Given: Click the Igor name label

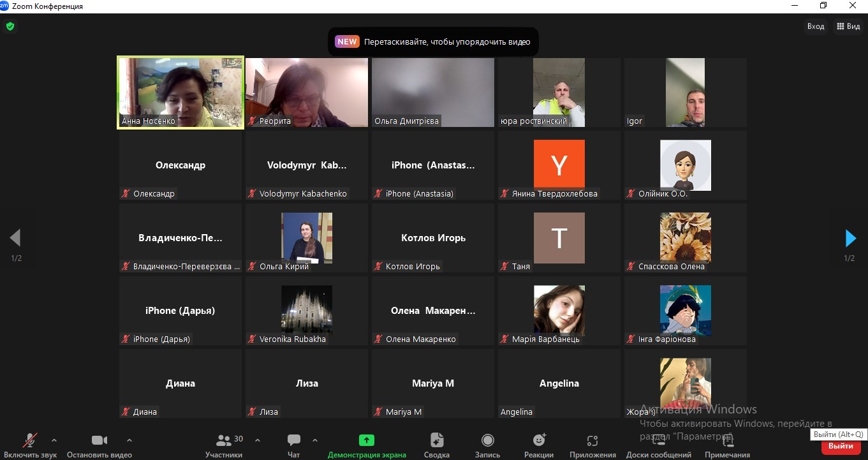Looking at the screenshot, I should tap(635, 121).
